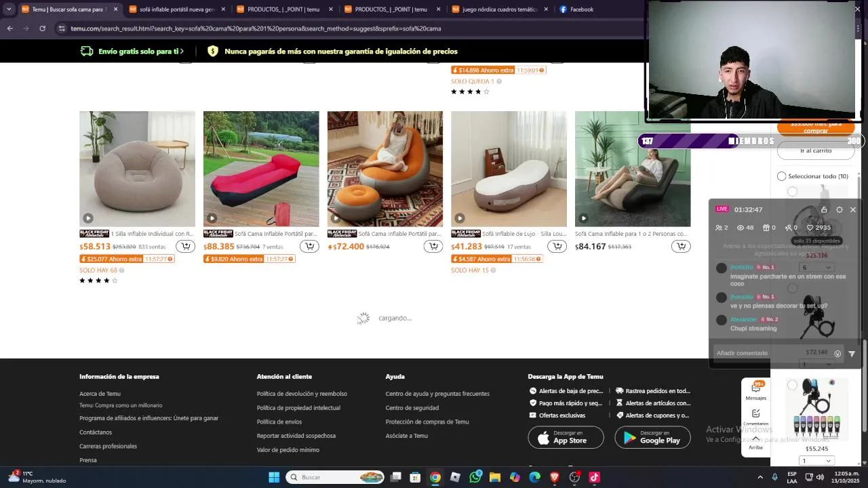Open the emoji picker in comment box
The height and width of the screenshot is (488, 868).
coord(837,353)
